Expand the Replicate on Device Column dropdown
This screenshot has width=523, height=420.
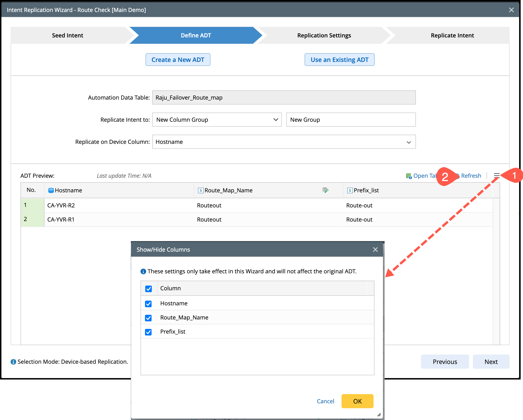coord(284,142)
